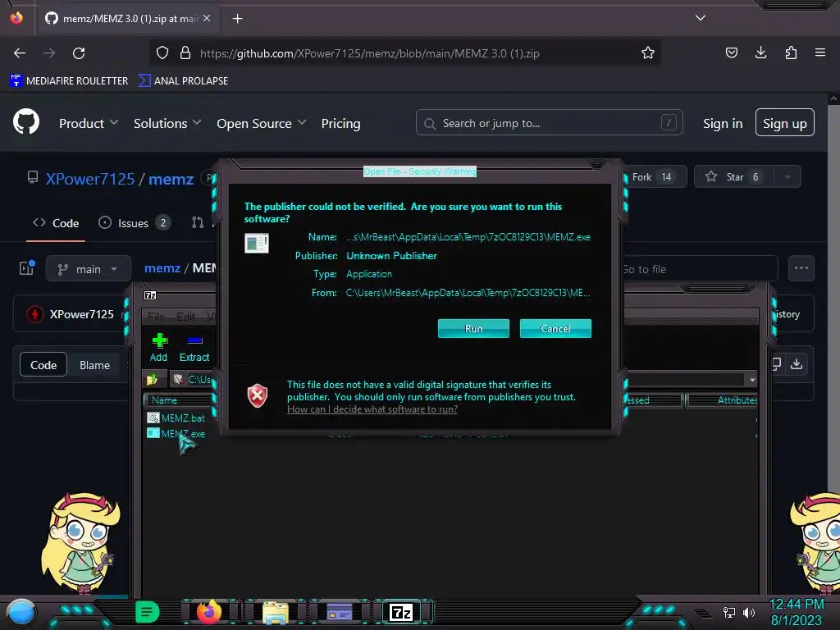Toggle the file tree side panel
The width and height of the screenshot is (840, 630).
[x=27, y=268]
